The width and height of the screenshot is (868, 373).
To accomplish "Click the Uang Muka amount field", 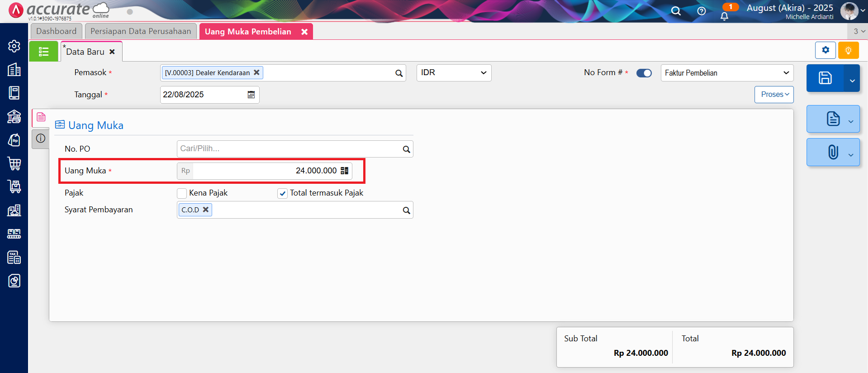I will [265, 171].
